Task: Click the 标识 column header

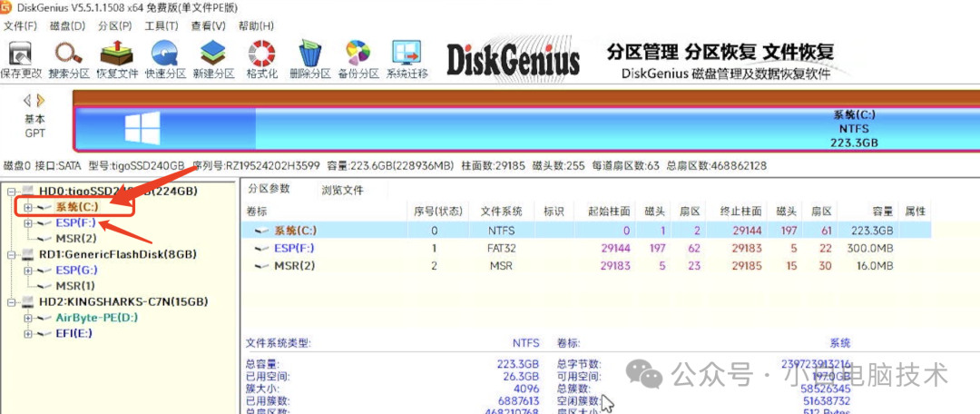Action: click(x=555, y=212)
